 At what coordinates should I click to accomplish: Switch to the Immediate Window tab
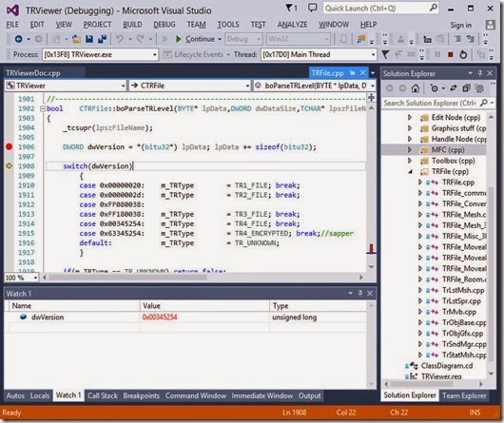pyautogui.click(x=262, y=395)
